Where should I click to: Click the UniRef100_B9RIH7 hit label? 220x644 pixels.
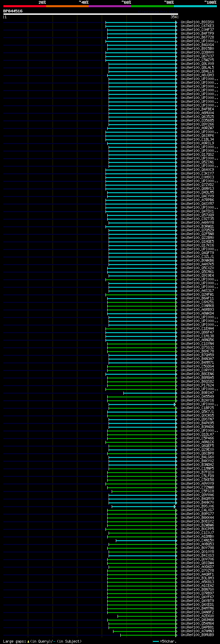(197, 393)
